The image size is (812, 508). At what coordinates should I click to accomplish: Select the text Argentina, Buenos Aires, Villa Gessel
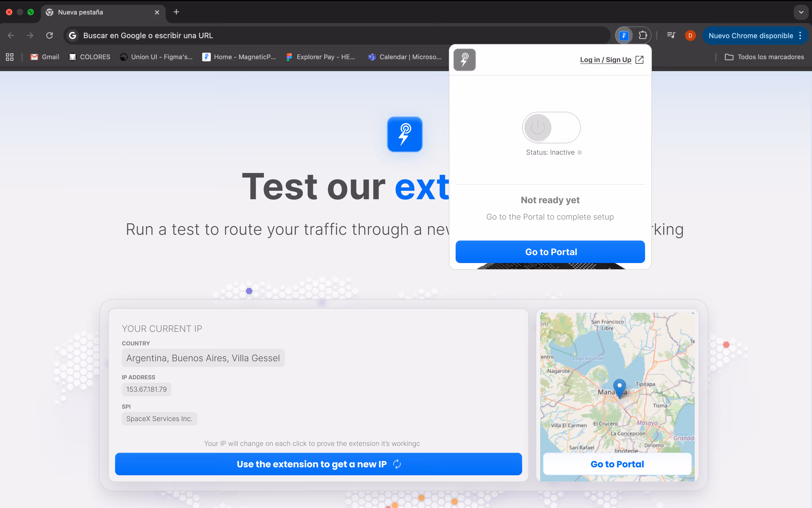click(203, 358)
